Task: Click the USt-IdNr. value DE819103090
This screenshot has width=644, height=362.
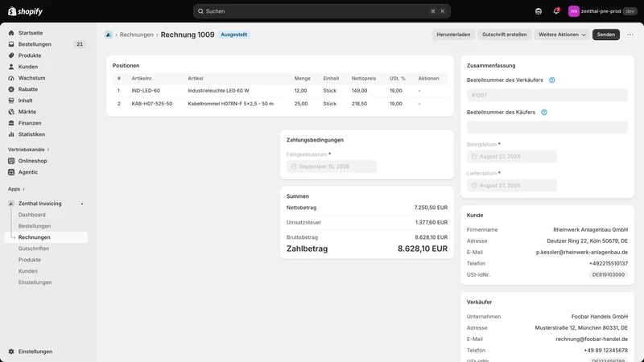Action: pyautogui.click(x=609, y=275)
